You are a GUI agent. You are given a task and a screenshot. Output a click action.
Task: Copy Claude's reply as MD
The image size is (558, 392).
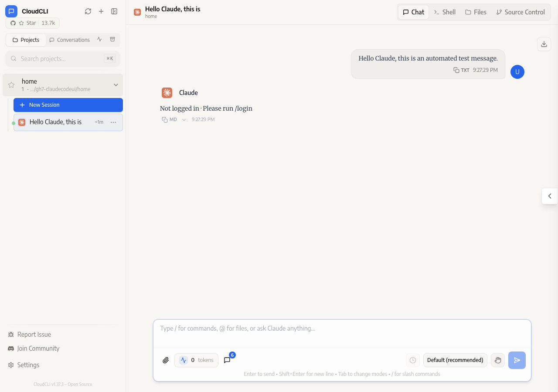169,119
